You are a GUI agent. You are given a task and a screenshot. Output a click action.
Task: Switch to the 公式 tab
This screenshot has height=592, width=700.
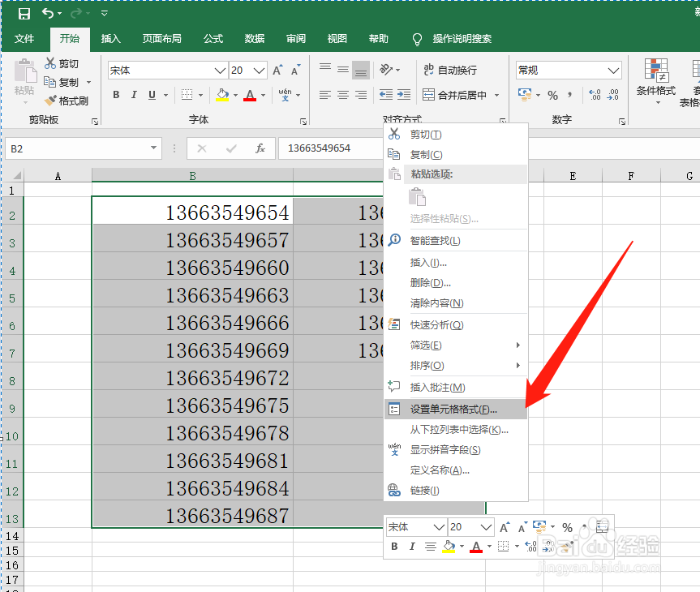(x=213, y=39)
